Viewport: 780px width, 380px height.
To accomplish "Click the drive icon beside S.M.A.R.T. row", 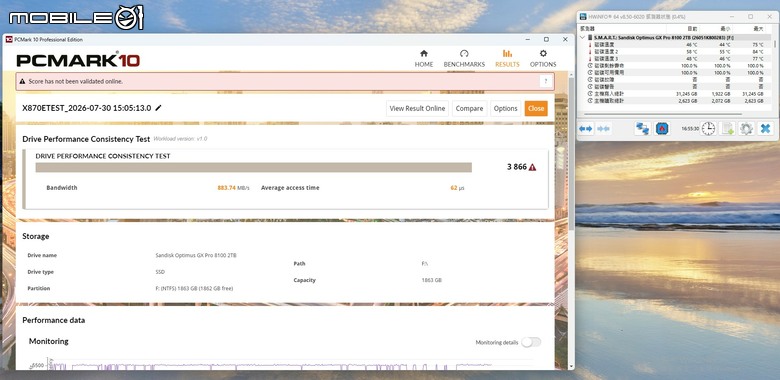I will 590,37.
